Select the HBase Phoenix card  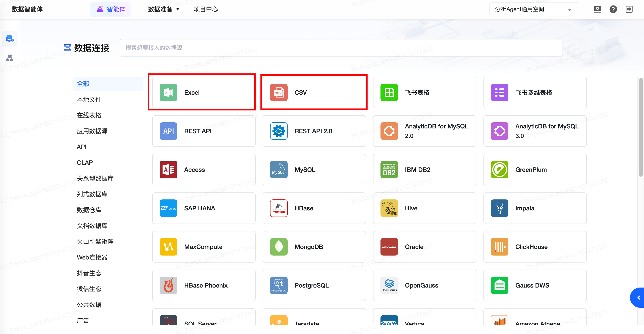tap(204, 285)
